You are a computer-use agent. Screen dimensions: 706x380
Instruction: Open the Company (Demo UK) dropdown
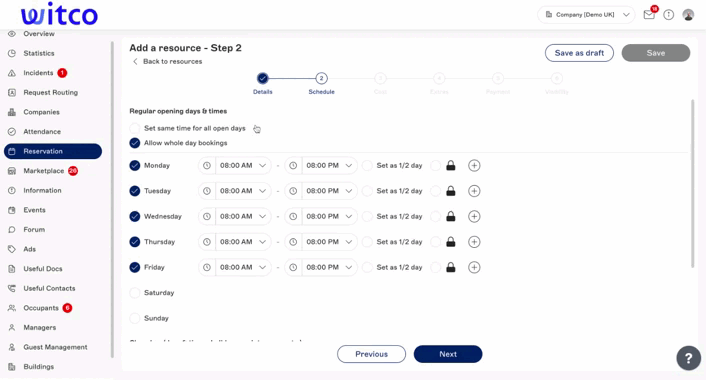click(x=586, y=15)
